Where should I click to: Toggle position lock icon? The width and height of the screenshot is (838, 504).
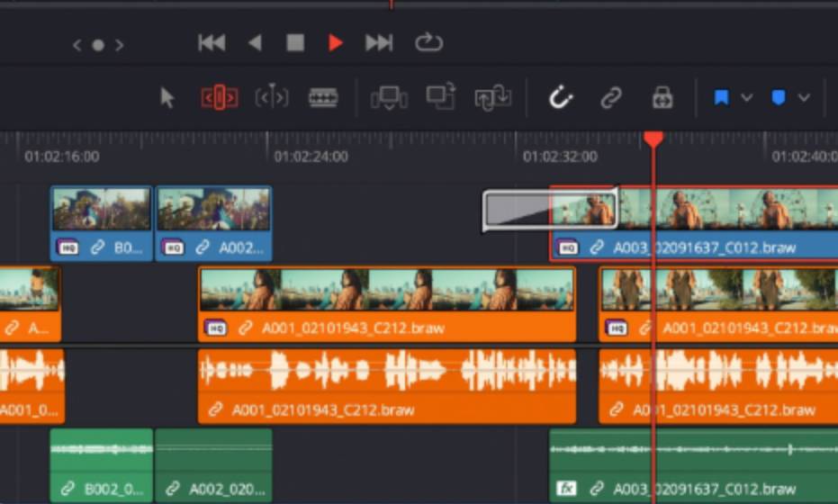tap(662, 98)
